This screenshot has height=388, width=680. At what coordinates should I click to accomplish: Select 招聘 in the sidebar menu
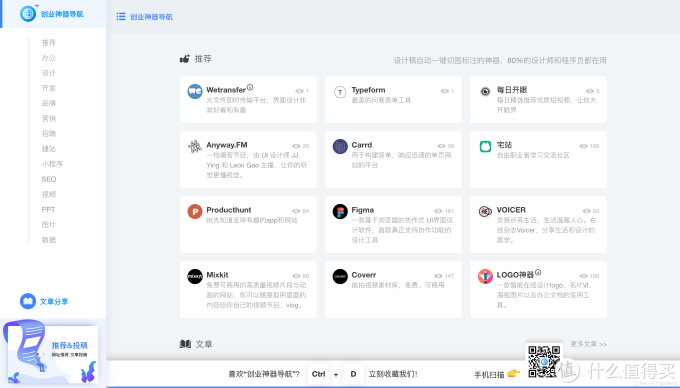[49, 134]
